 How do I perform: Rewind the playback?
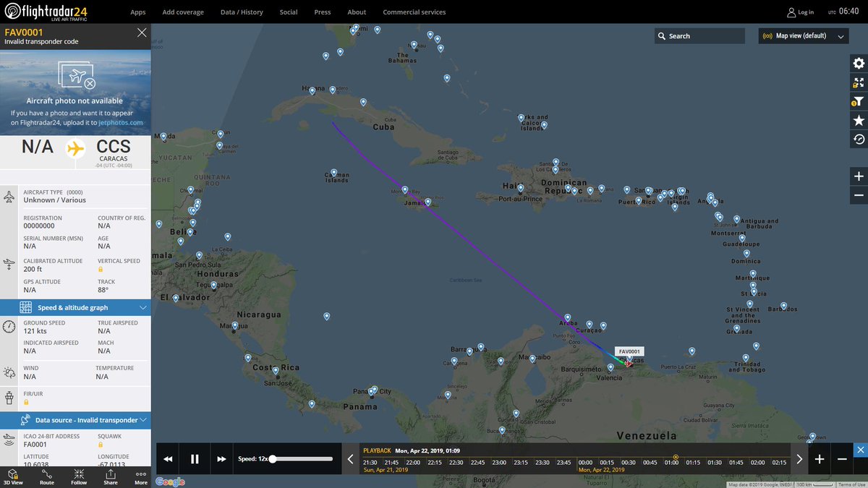(x=168, y=459)
